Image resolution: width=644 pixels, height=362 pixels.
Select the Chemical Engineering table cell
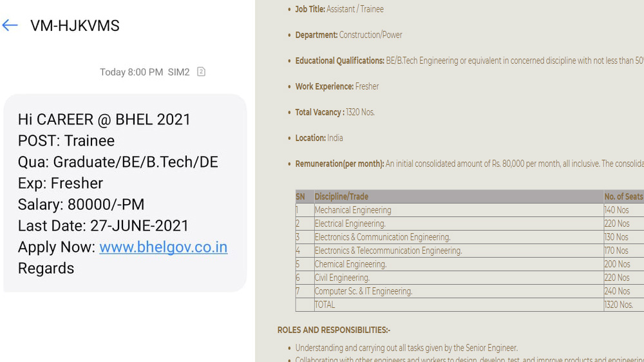[x=350, y=264]
